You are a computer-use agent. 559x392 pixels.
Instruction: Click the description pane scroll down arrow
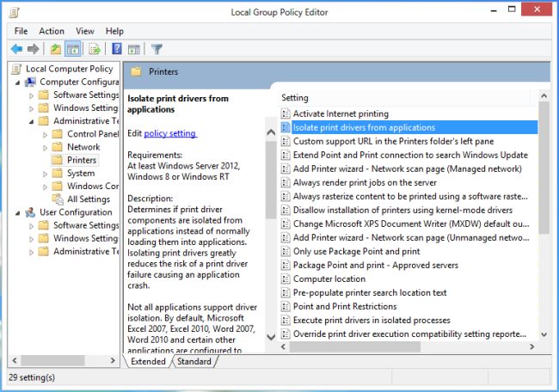(x=271, y=337)
